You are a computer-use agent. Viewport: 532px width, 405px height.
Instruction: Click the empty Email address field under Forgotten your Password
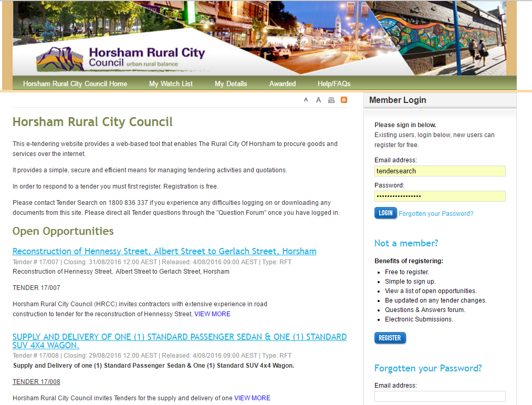(440, 396)
